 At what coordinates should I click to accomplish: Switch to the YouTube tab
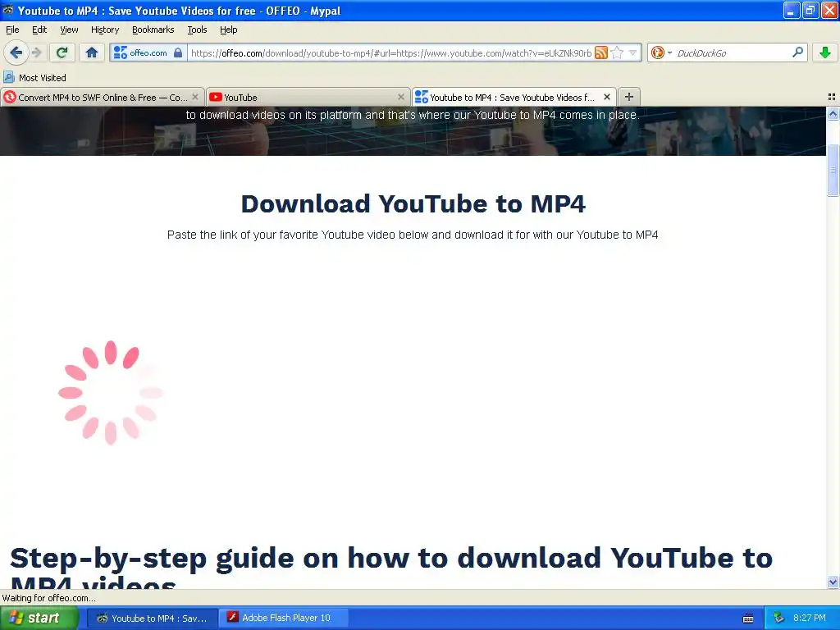tap(307, 97)
